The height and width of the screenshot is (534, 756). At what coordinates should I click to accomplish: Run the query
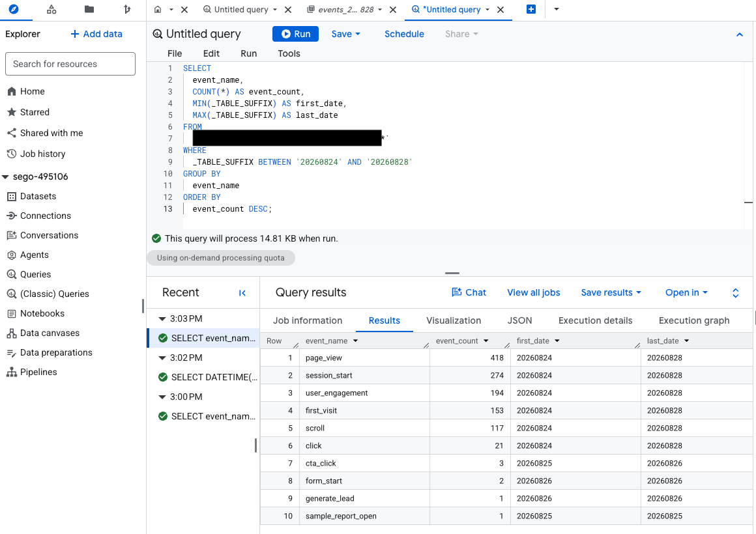tap(295, 34)
